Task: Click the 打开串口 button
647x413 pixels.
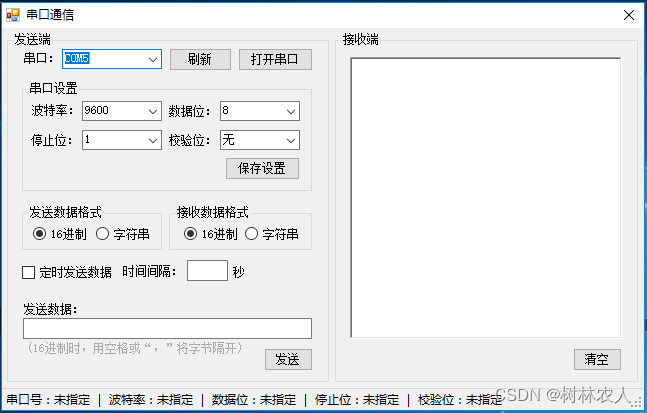Action: (x=275, y=59)
